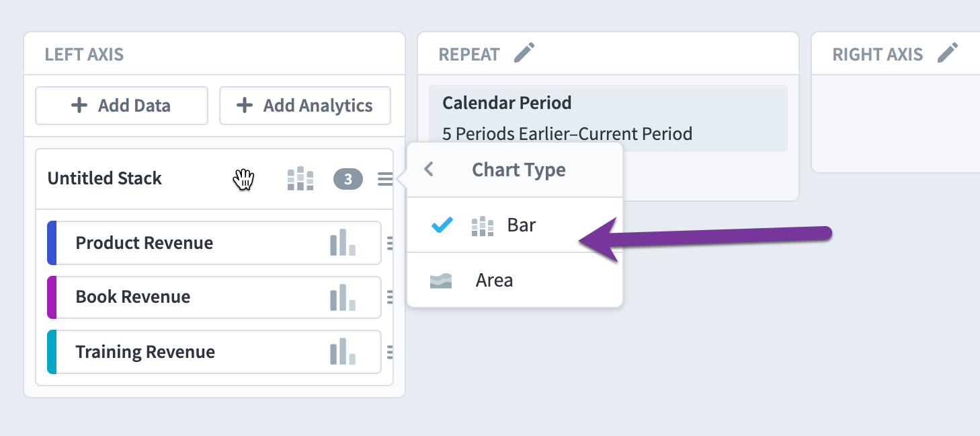Click the Add Data button
The width and height of the screenshot is (980, 436).
click(122, 106)
